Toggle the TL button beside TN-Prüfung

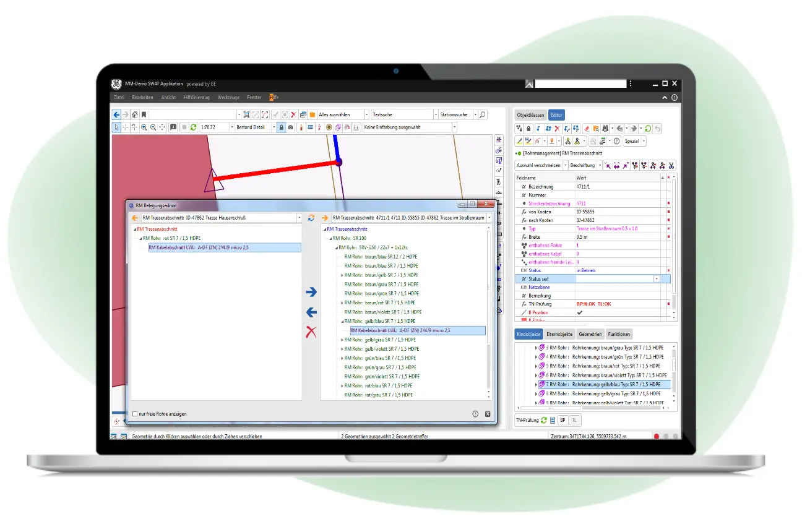point(574,420)
